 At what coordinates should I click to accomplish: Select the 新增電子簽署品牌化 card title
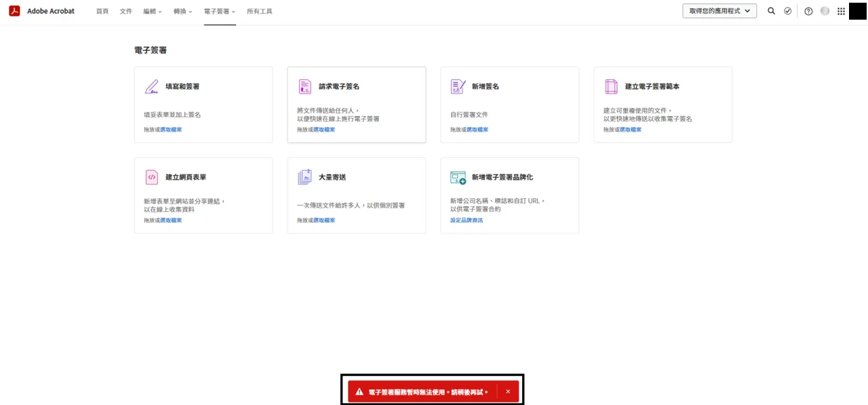(502, 177)
